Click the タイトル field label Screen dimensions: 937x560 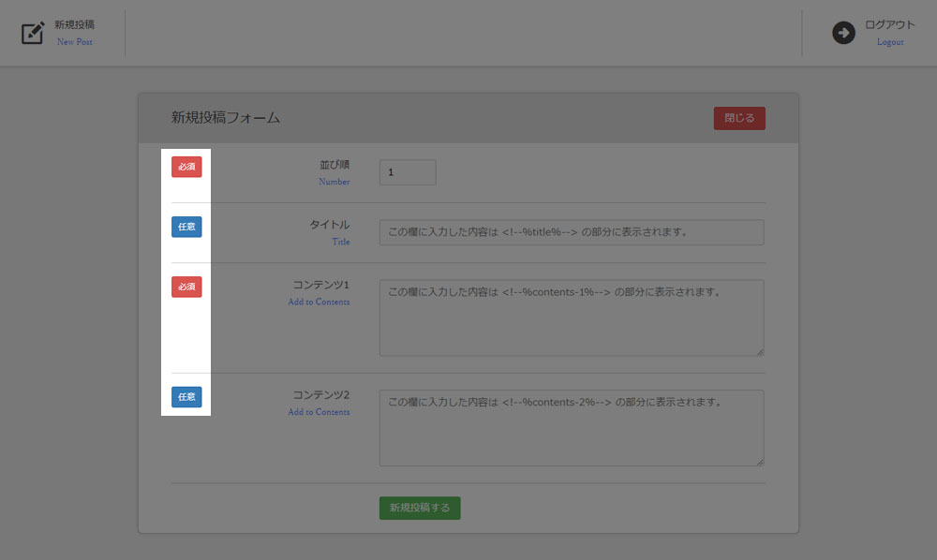pyautogui.click(x=329, y=225)
